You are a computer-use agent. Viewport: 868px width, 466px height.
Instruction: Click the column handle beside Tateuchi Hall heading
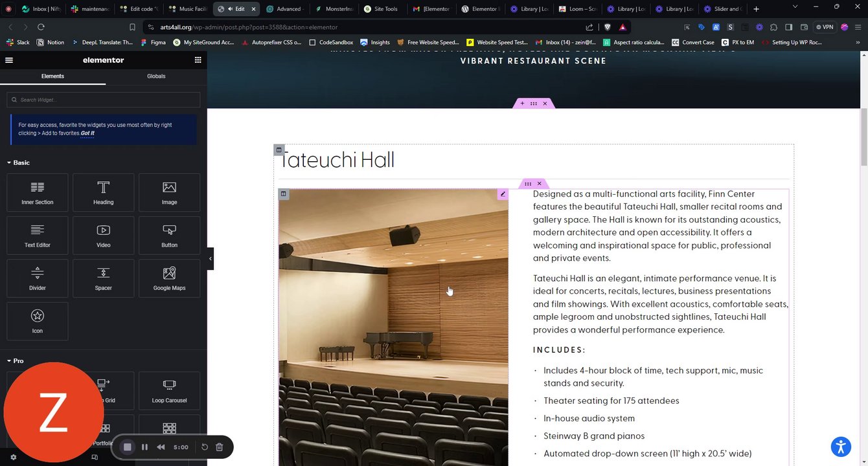coord(279,150)
